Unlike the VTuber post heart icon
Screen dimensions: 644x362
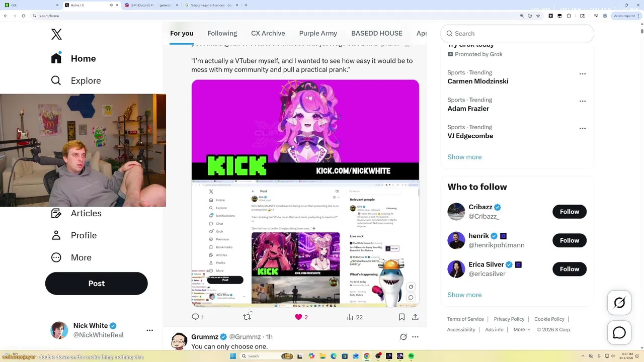(x=298, y=317)
